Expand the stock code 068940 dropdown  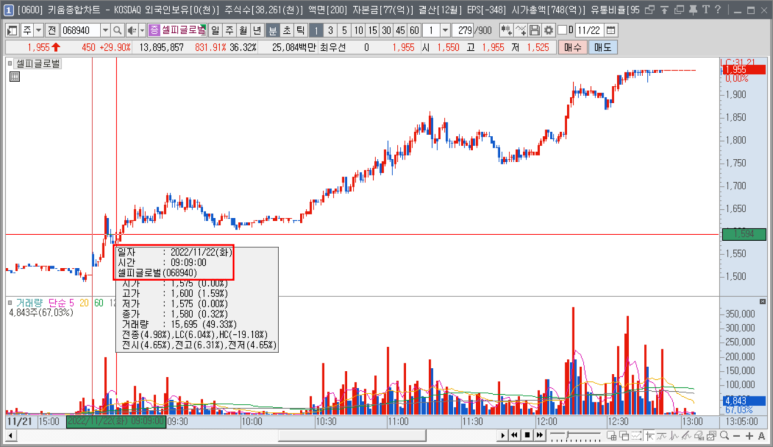[105, 31]
